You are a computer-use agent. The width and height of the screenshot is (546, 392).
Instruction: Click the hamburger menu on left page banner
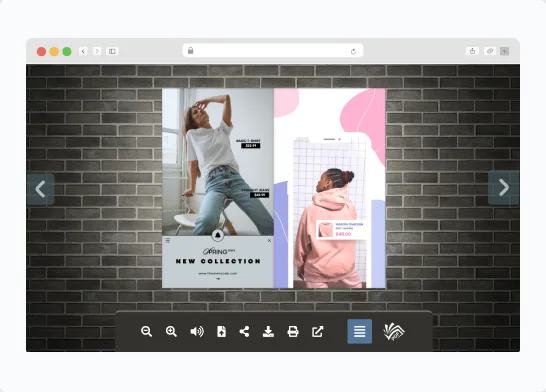(x=168, y=240)
